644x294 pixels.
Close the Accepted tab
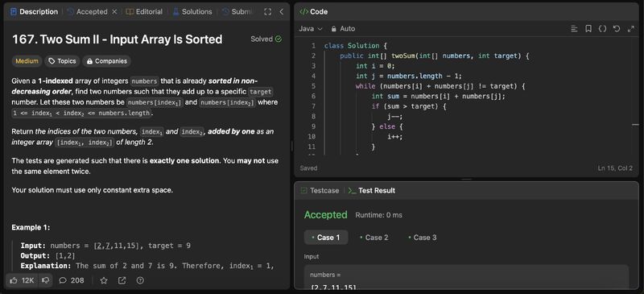pos(114,12)
